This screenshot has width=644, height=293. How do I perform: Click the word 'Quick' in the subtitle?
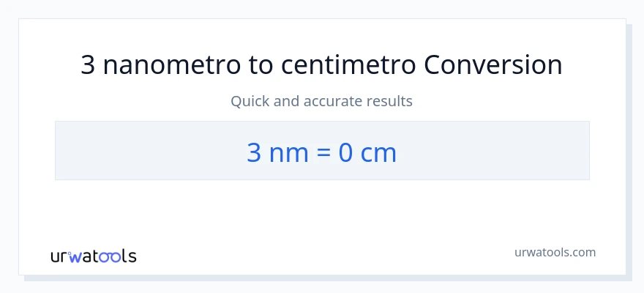pyautogui.click(x=250, y=101)
